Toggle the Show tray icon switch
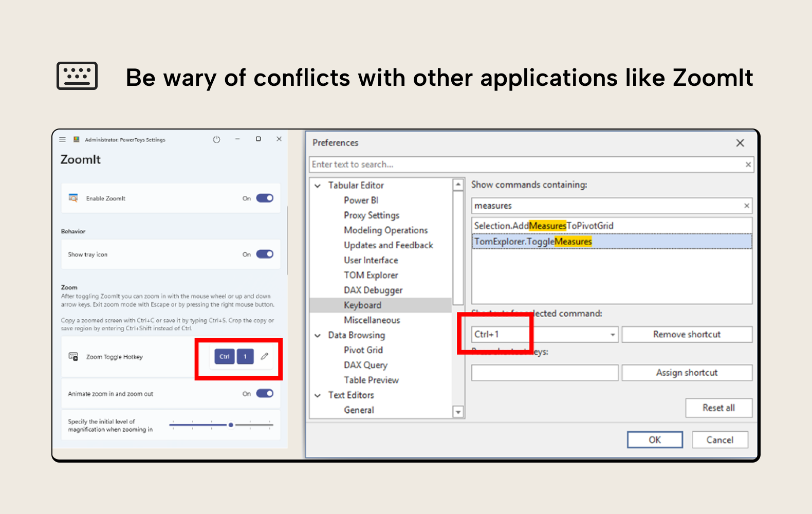This screenshot has width=812, height=514. click(265, 254)
